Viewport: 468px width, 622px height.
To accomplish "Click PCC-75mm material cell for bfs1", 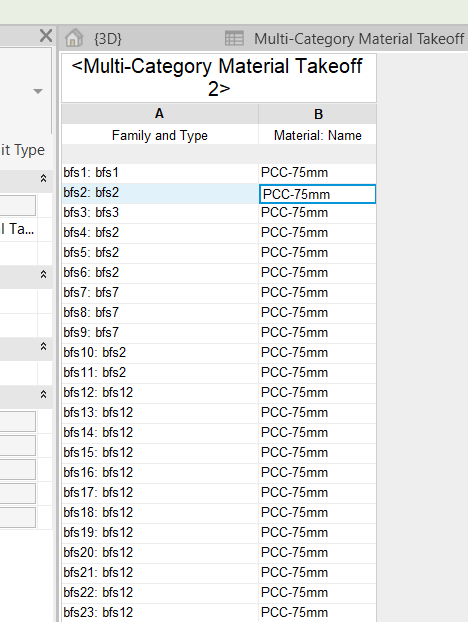I will tap(318, 173).
